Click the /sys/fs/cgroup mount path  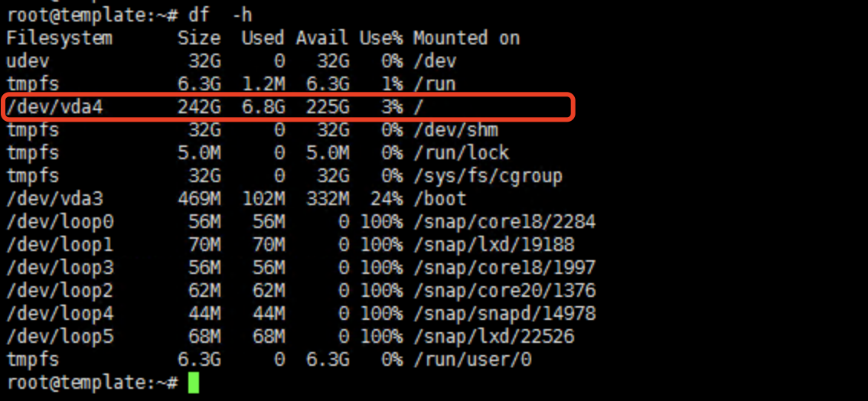(x=488, y=176)
